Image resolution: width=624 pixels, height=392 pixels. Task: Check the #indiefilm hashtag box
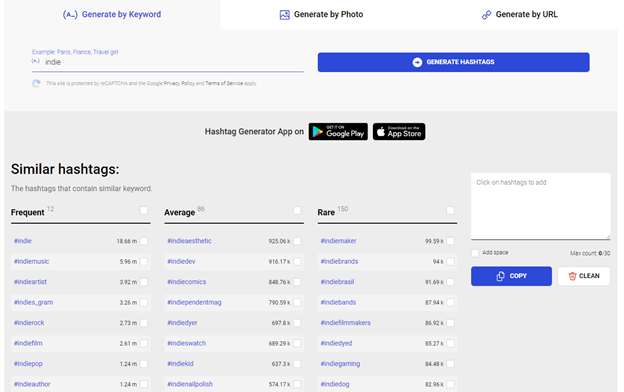click(x=144, y=343)
